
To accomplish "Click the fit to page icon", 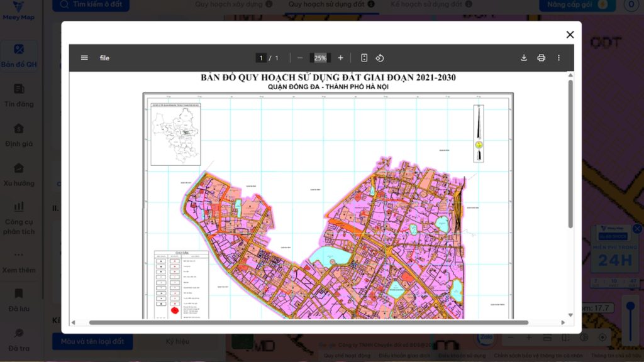I will click(x=364, y=58).
